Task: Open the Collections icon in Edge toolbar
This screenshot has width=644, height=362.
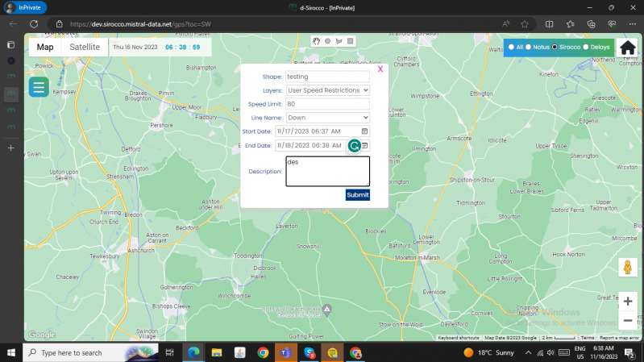Action: (591, 24)
